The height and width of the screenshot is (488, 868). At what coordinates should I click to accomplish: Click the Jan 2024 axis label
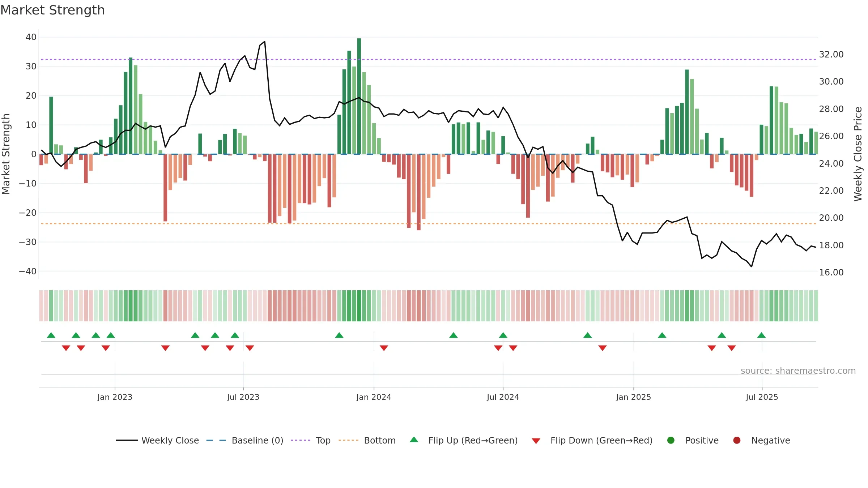374,397
